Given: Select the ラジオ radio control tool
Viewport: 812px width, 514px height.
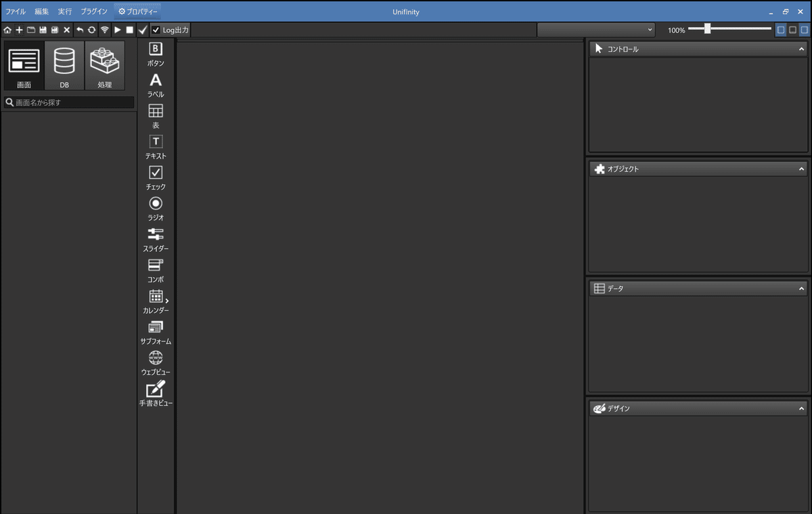Looking at the screenshot, I should (x=156, y=209).
